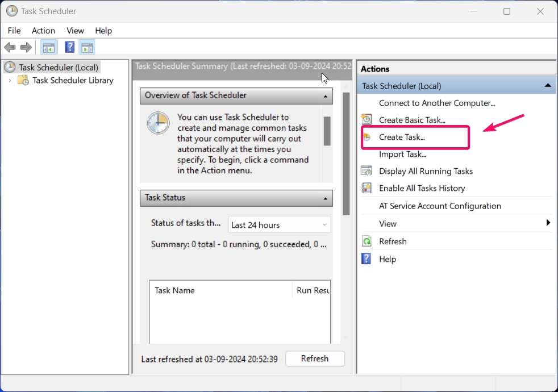Click the Create Basic Task icon
The height and width of the screenshot is (392, 558).
[367, 119]
